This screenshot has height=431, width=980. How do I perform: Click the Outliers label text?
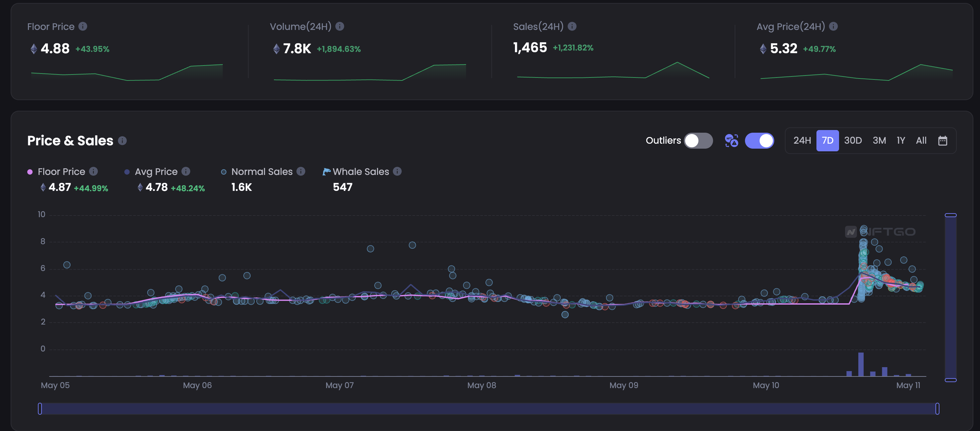(x=663, y=140)
